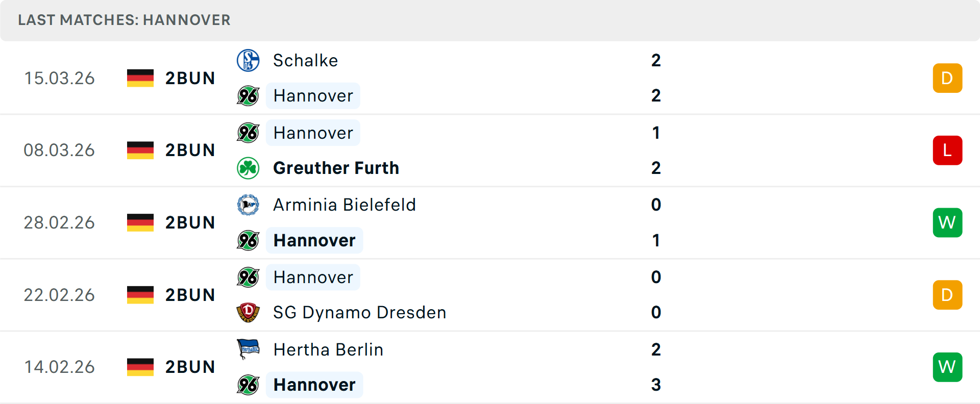
Task: Open the Greuther Furth team link
Action: point(336,168)
